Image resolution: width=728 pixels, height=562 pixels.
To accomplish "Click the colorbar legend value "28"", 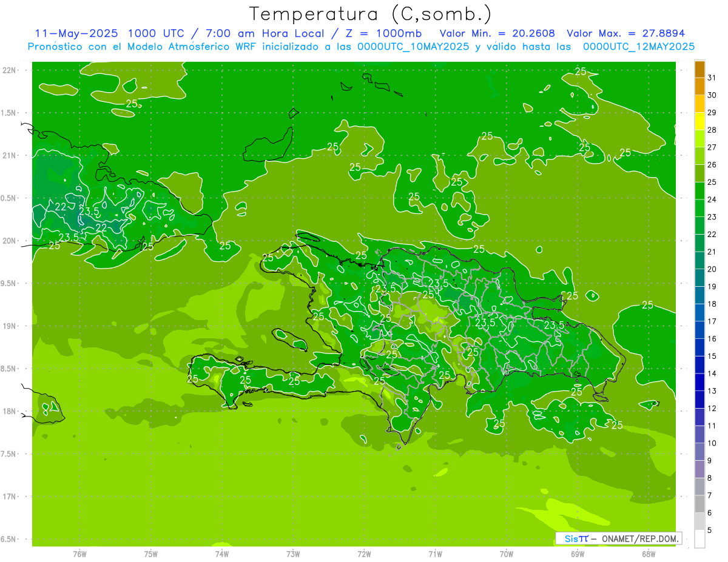I will tap(712, 130).
